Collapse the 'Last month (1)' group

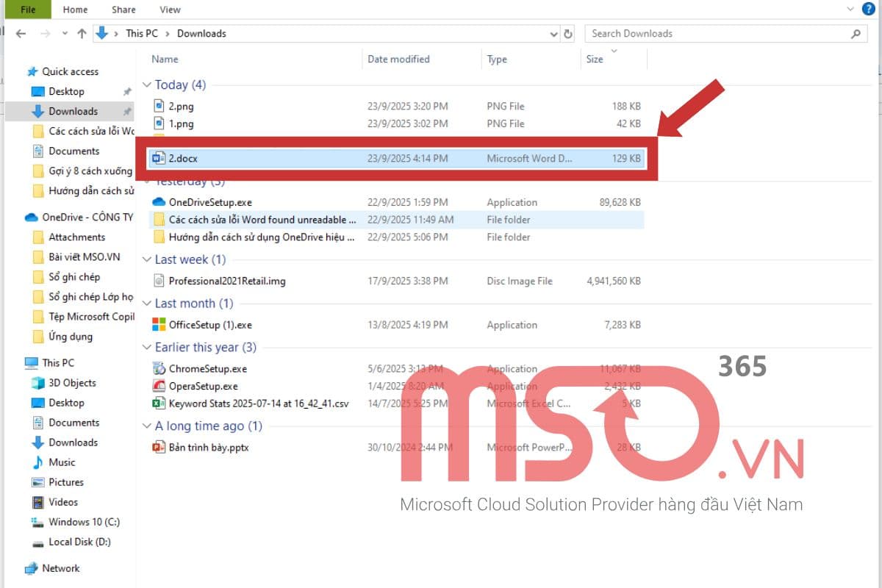(147, 304)
